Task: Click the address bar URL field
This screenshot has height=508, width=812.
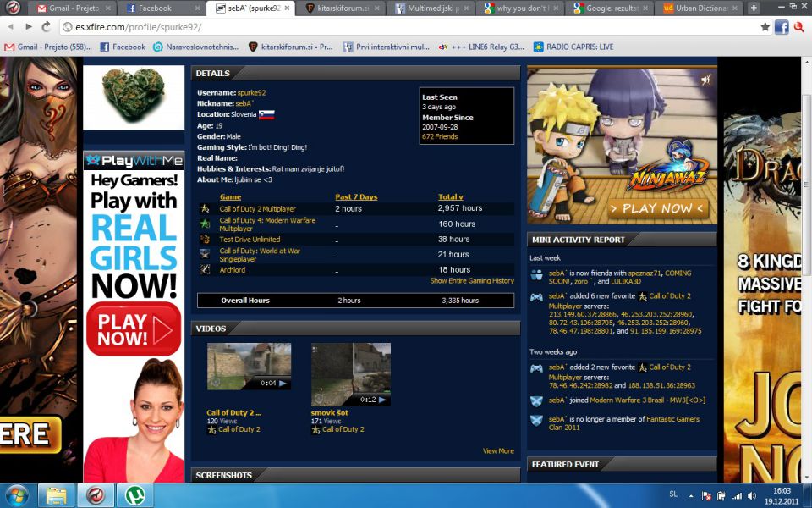Action: [x=409, y=27]
